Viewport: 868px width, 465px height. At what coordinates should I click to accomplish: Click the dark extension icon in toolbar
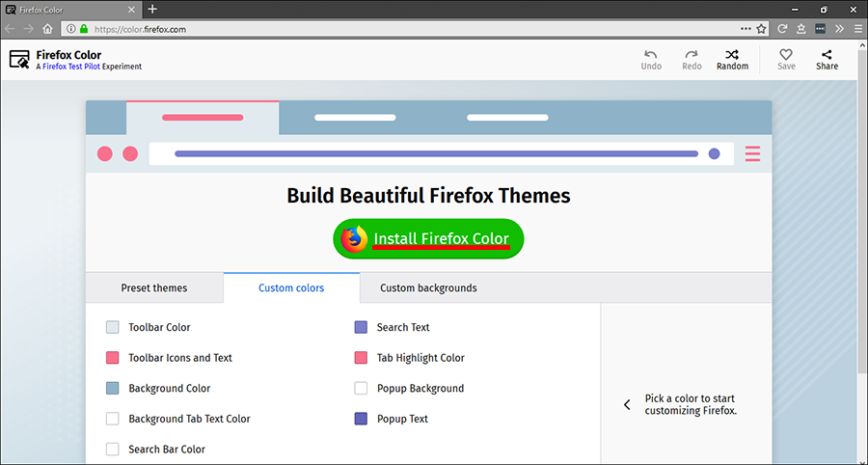pyautogui.click(x=821, y=29)
